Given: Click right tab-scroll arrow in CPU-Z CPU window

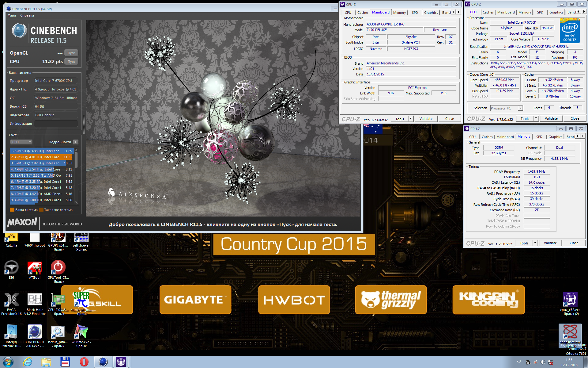Looking at the screenshot, I should coord(584,12).
